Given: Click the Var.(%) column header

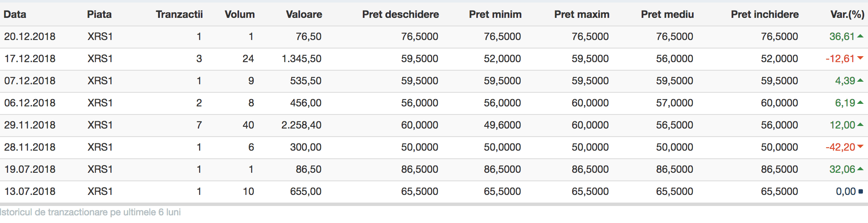Looking at the screenshot, I should [x=847, y=14].
